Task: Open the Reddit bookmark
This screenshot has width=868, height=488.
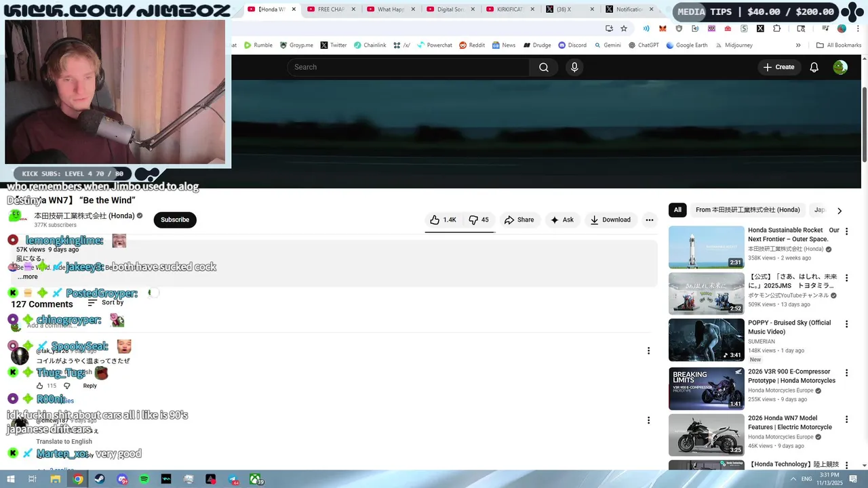Action: pyautogui.click(x=472, y=45)
